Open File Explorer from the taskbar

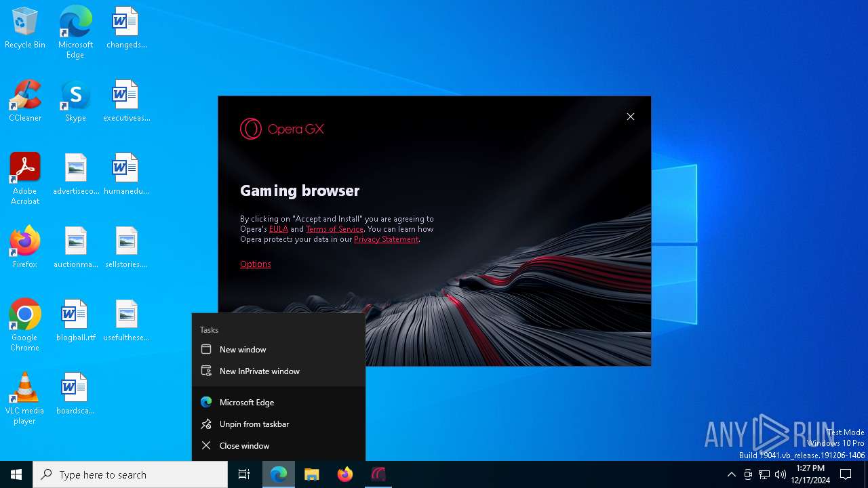[x=312, y=474]
